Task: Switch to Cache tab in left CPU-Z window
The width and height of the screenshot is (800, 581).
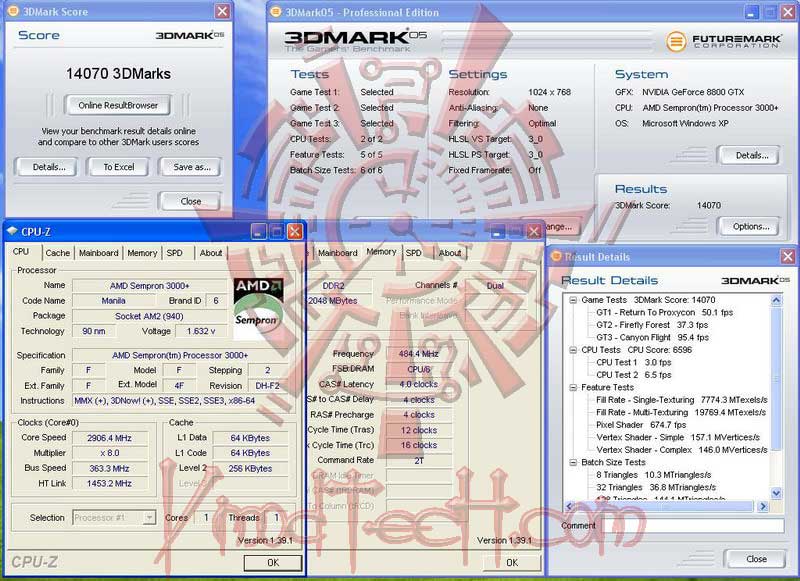Action: (57, 253)
